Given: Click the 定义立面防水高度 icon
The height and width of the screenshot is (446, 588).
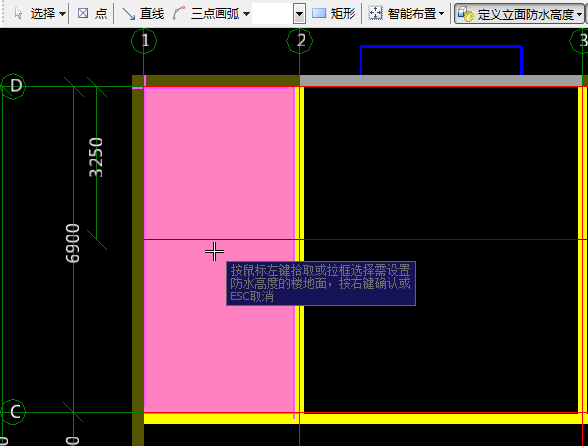Looking at the screenshot, I should click(465, 14).
